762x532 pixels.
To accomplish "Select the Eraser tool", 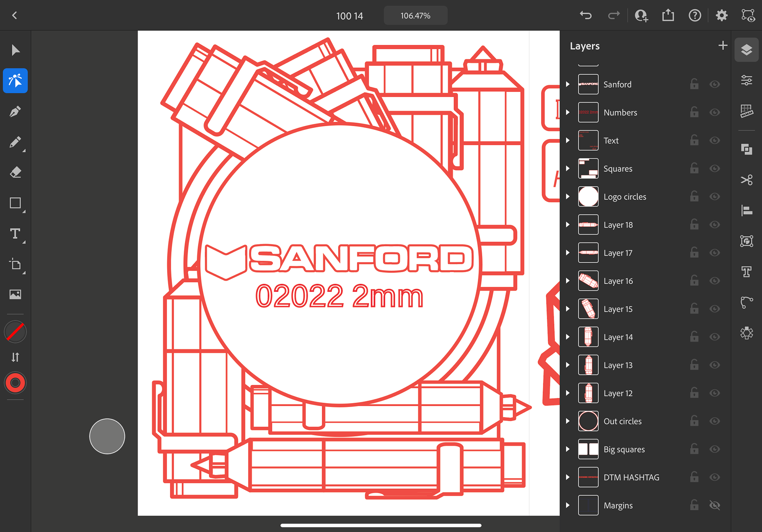I will click(x=15, y=173).
